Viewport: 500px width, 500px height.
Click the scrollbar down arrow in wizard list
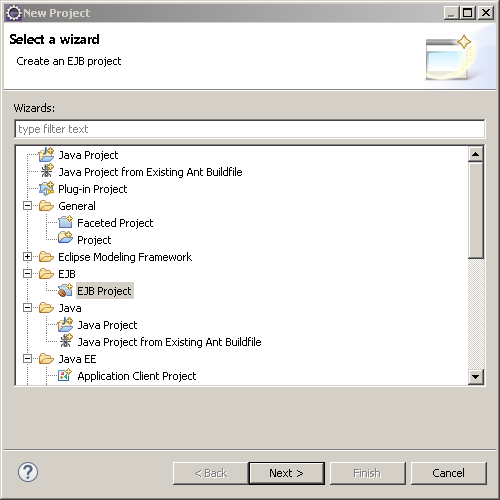tap(476, 377)
